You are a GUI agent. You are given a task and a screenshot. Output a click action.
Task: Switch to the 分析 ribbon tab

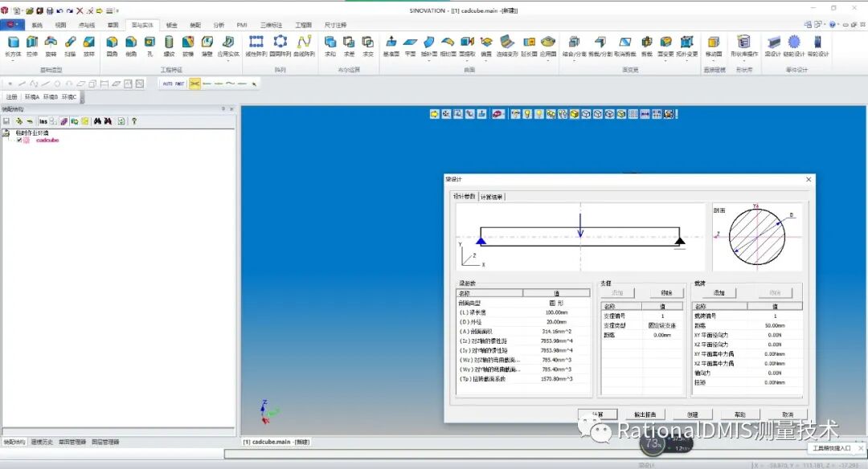pyautogui.click(x=219, y=25)
